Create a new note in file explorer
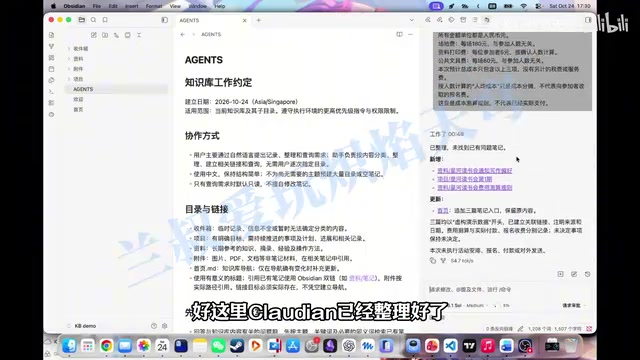Viewport: 640px width, 360px height. (x=94, y=35)
